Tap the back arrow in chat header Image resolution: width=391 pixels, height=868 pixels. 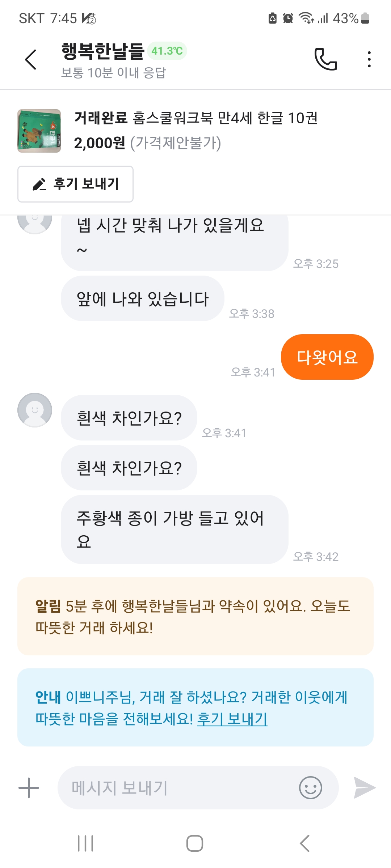[31, 59]
